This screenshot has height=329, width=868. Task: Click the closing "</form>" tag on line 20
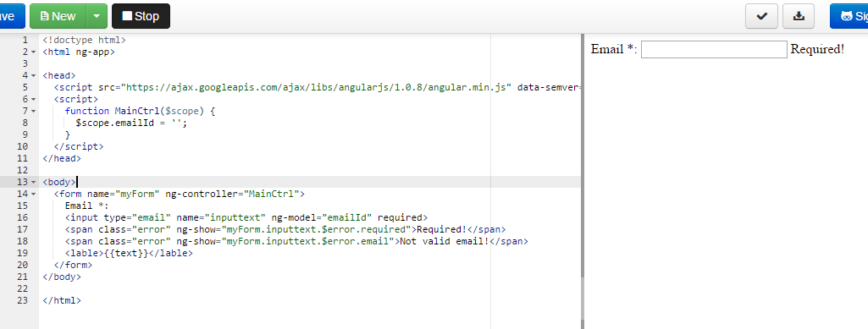pyautogui.click(x=73, y=266)
